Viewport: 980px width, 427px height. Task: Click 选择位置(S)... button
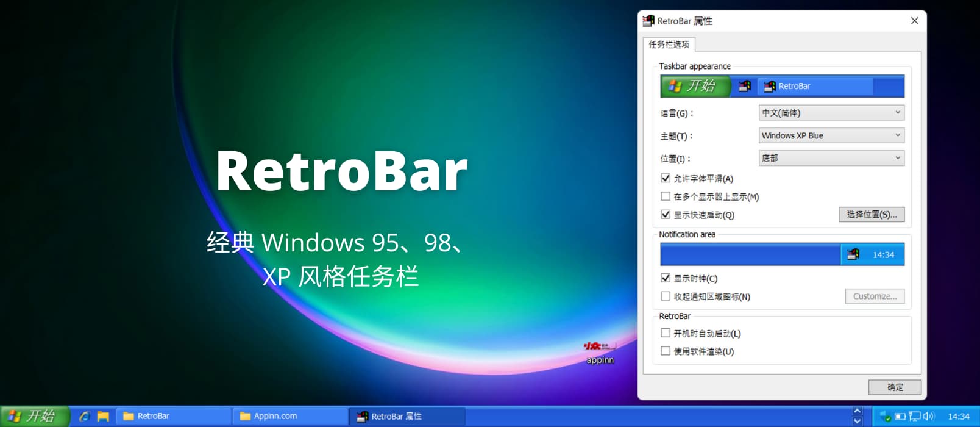tap(872, 214)
